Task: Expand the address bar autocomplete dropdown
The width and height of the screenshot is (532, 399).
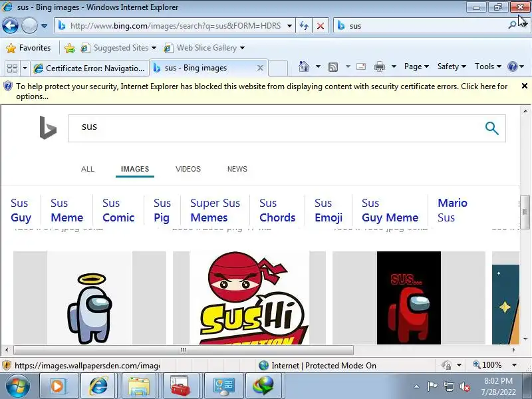Action: point(289,26)
